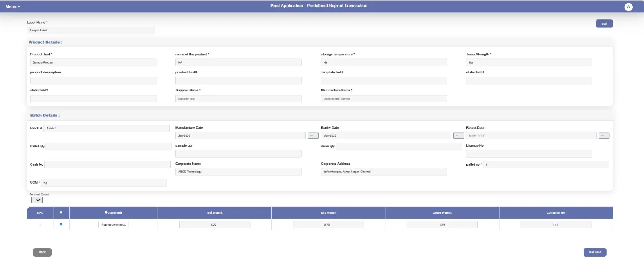Click the Reprint comments field
This screenshot has width=644, height=272.
click(x=114, y=224)
